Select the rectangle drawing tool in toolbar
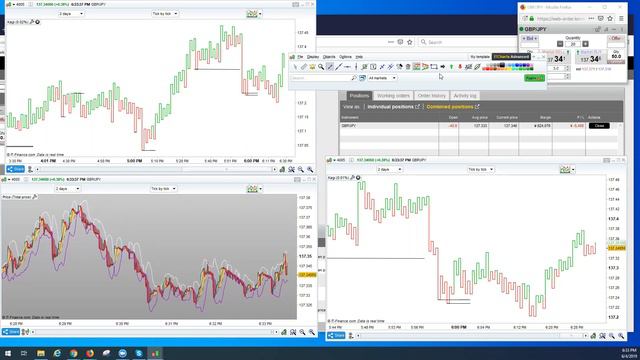Screen dimensions: 640x360 pos(434,67)
